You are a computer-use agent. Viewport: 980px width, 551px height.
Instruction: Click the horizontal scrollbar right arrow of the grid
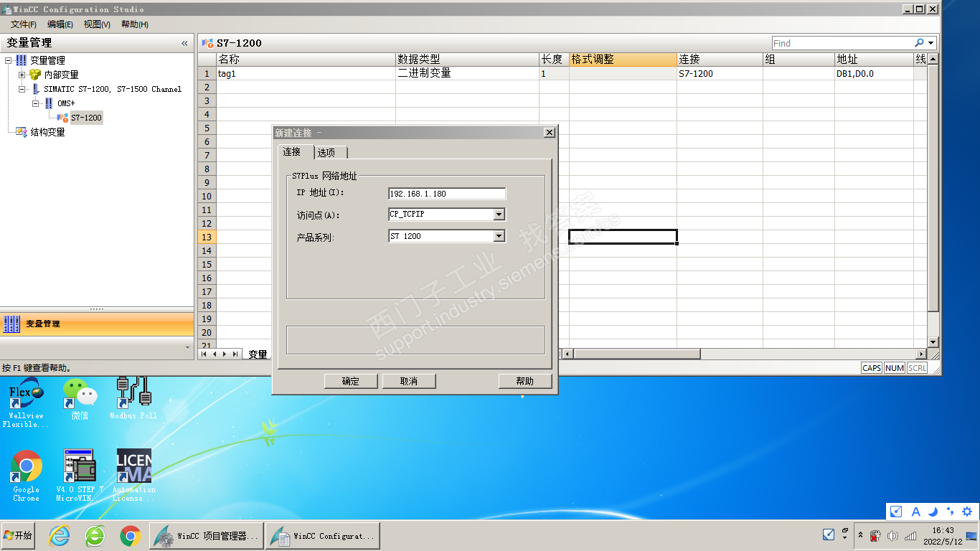(x=922, y=354)
